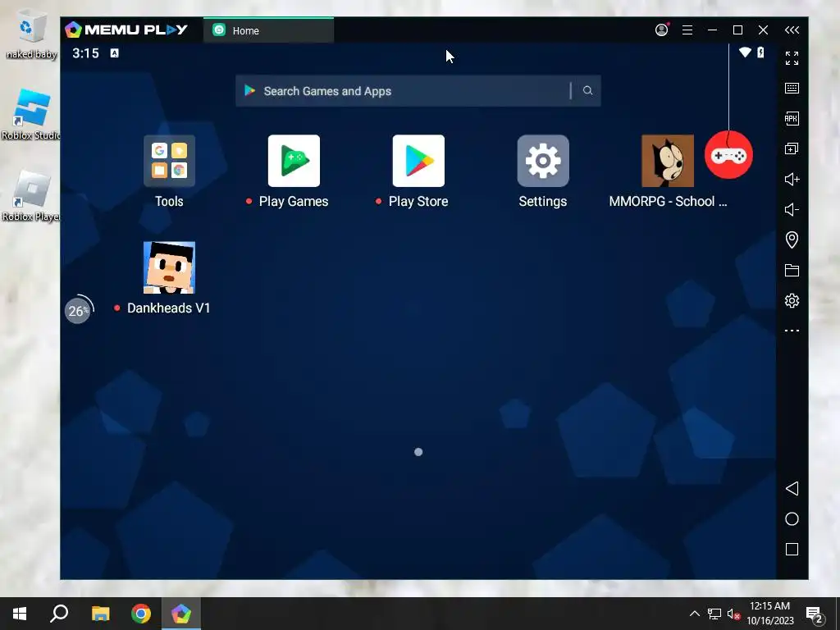The width and height of the screenshot is (840, 630).
Task: Decrease volume with the sidebar speaker-minus icon
Action: click(x=792, y=209)
